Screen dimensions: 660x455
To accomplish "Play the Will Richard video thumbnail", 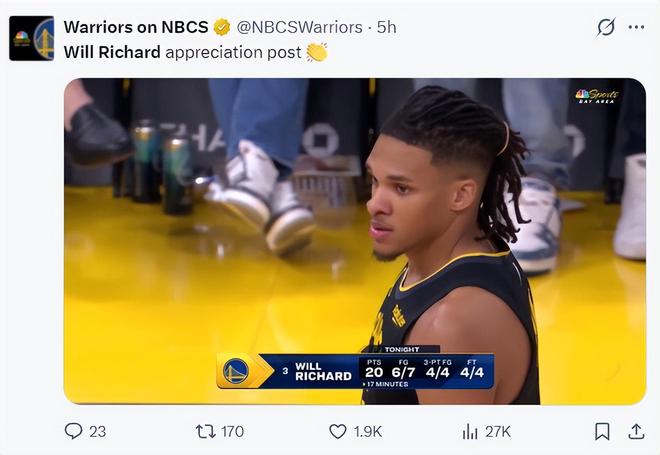I will (x=354, y=240).
